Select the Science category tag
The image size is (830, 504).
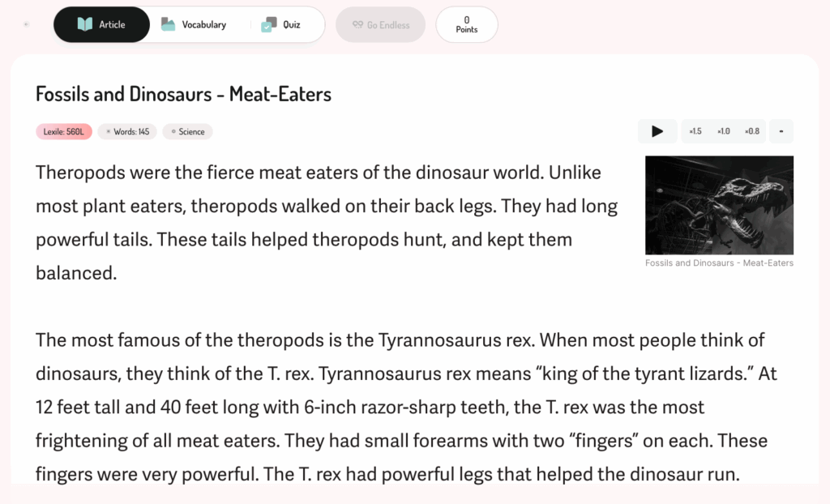(187, 131)
